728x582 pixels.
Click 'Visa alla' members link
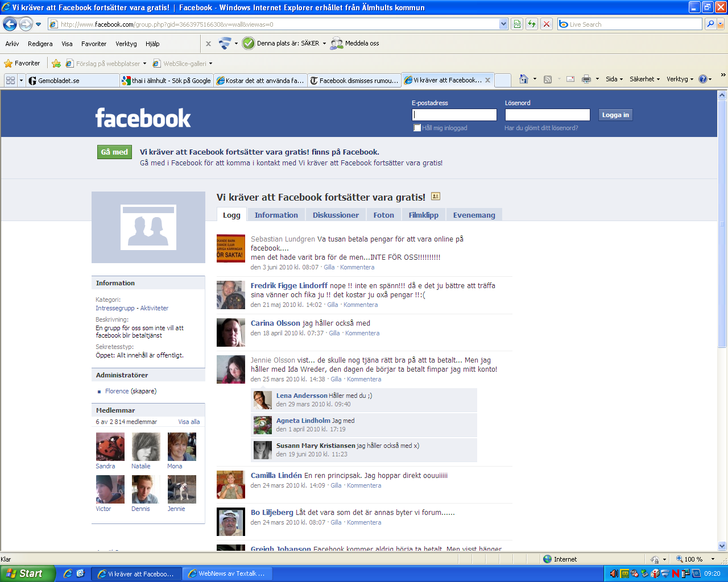pos(189,422)
